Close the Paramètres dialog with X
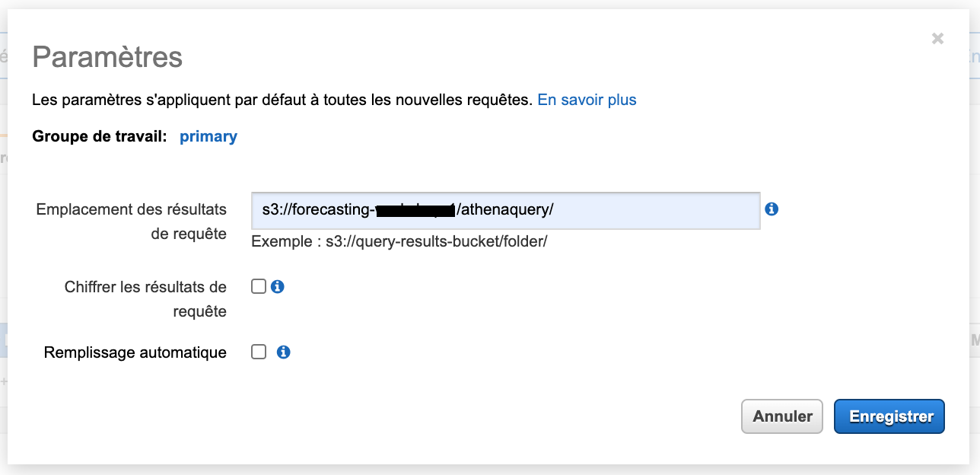Image resolution: width=980 pixels, height=475 pixels. pos(937,39)
